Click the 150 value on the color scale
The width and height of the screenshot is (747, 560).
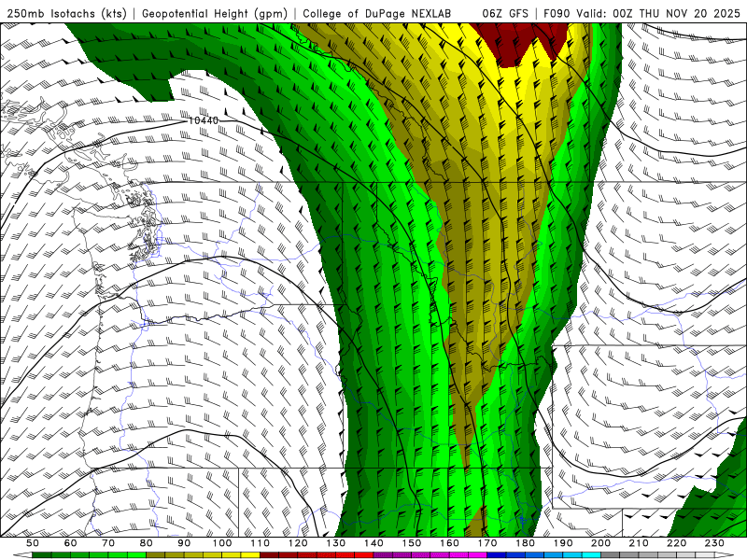click(411, 543)
